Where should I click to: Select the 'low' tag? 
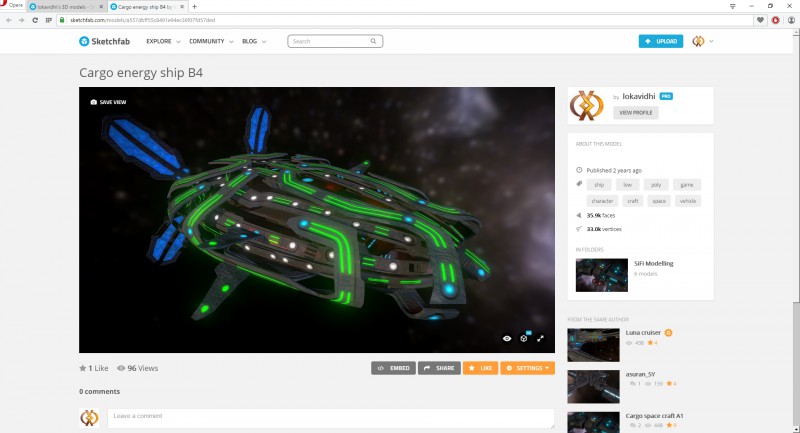pos(628,185)
